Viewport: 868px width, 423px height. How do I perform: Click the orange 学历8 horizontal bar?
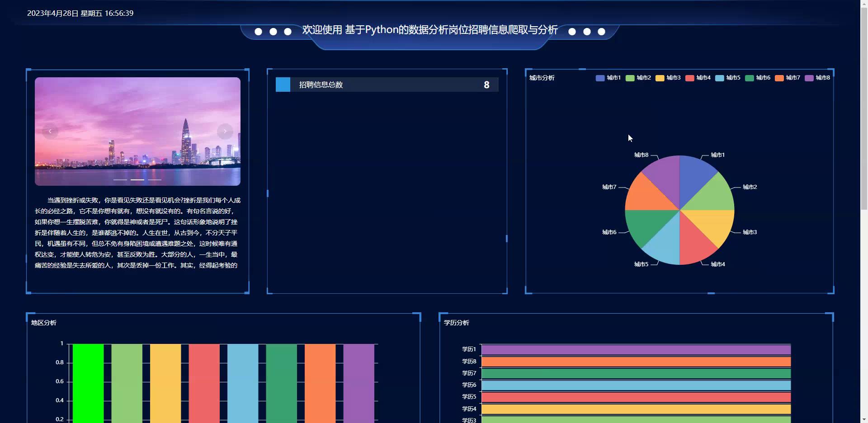click(636, 362)
